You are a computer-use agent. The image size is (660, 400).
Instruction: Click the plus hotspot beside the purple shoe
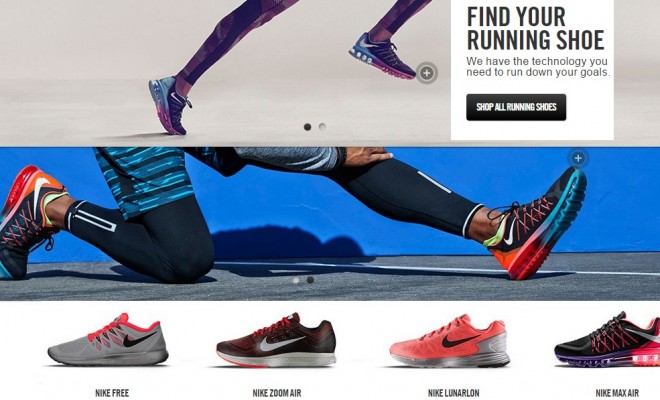[x=426, y=73]
